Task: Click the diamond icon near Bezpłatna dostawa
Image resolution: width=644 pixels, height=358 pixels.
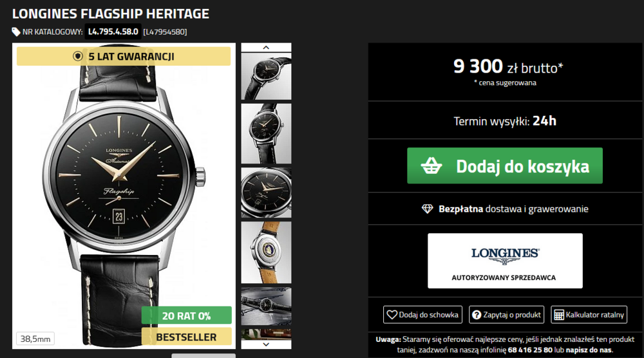Action: pos(428,209)
